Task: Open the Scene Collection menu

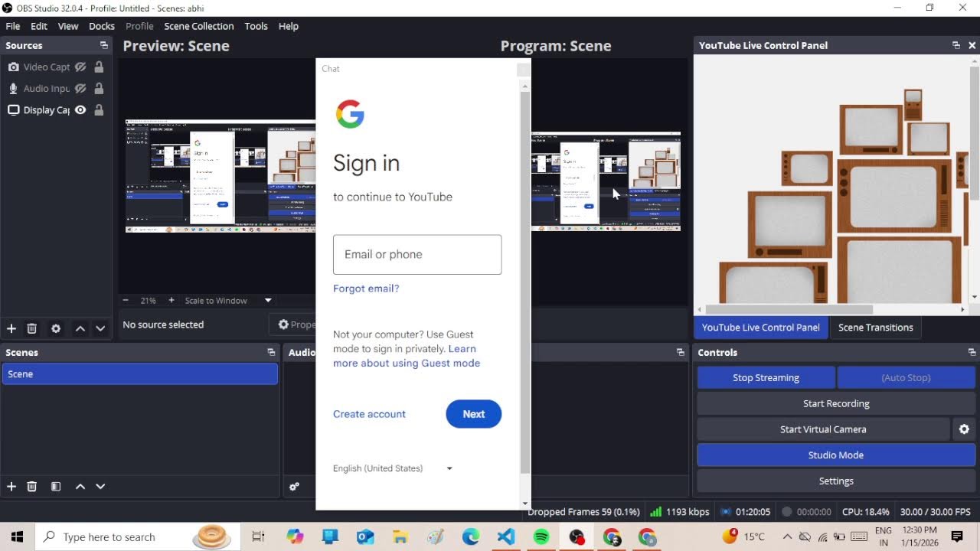Action: tap(199, 26)
